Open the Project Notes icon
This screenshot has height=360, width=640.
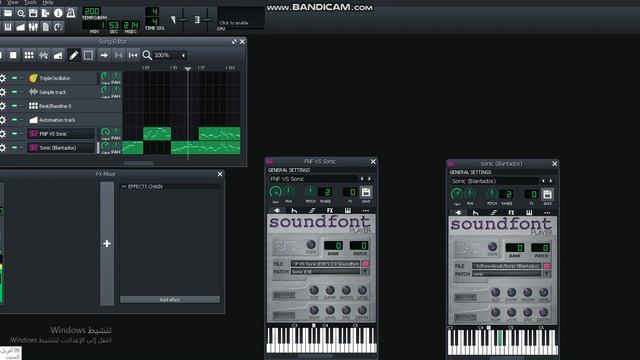click(x=45, y=27)
